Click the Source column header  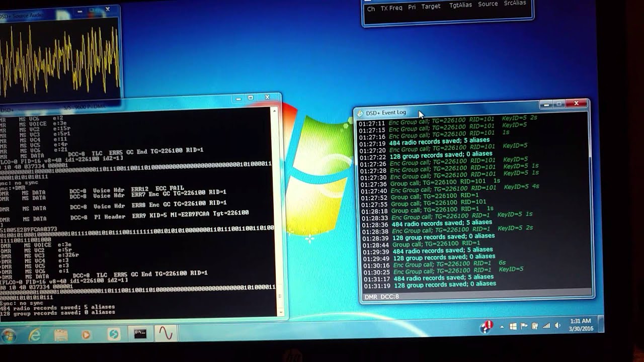[x=488, y=4]
